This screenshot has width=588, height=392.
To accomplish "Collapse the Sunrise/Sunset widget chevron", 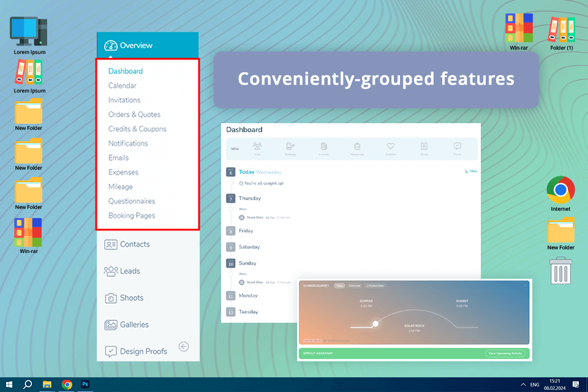I will [x=525, y=286].
